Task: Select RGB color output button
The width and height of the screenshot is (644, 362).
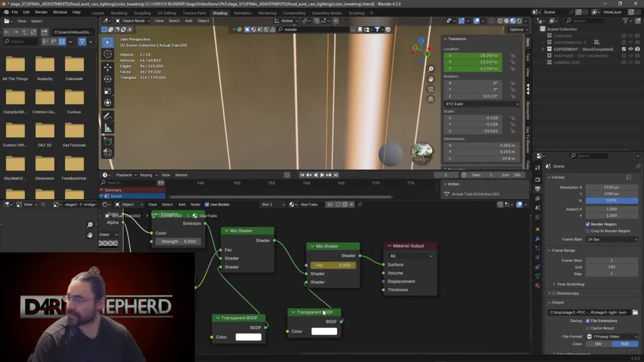Action: point(624,344)
